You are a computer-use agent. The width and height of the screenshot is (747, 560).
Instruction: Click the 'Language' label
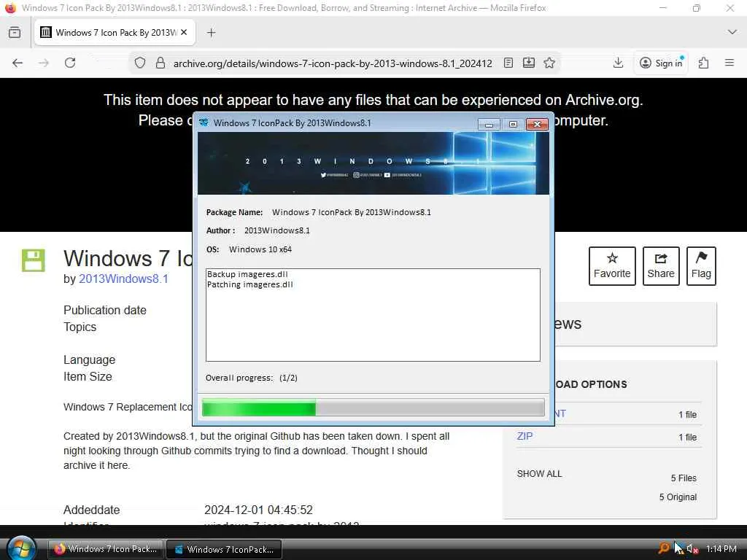(90, 360)
